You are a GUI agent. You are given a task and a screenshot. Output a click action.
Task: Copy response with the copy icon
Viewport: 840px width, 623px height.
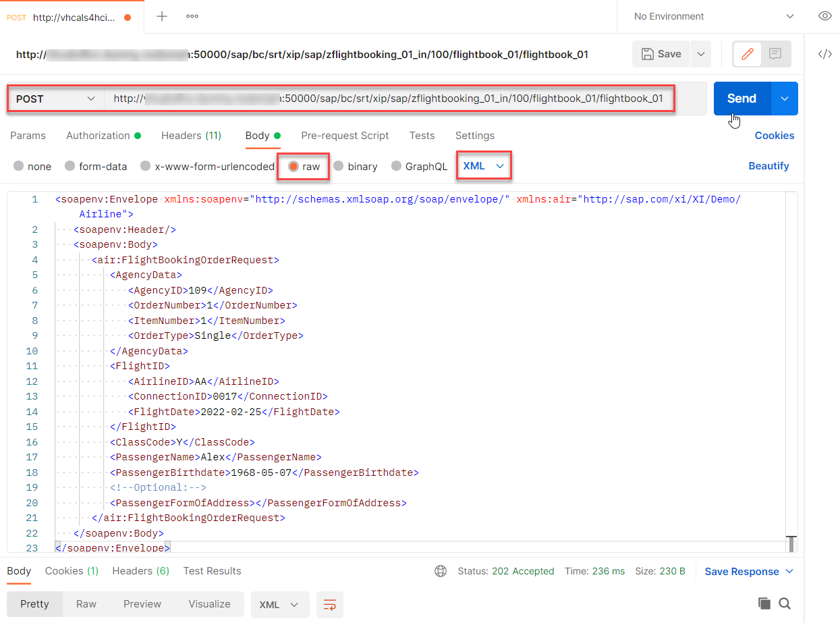[x=764, y=603]
